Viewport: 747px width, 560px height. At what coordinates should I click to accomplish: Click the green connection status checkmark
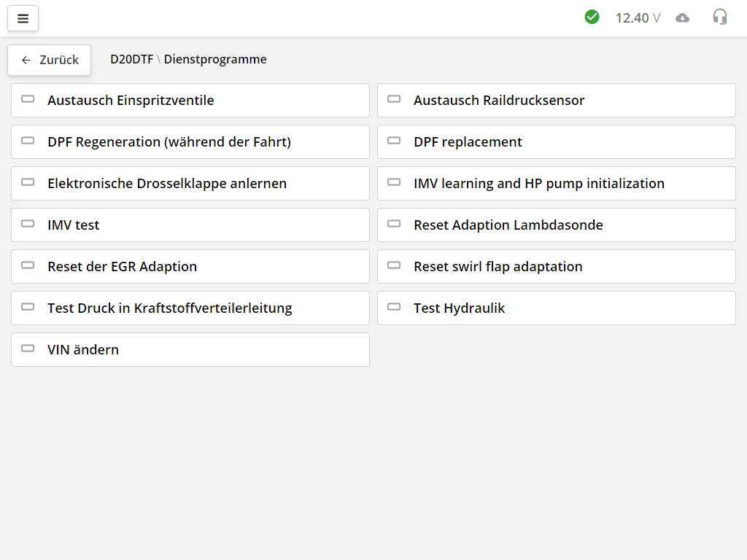click(x=592, y=16)
